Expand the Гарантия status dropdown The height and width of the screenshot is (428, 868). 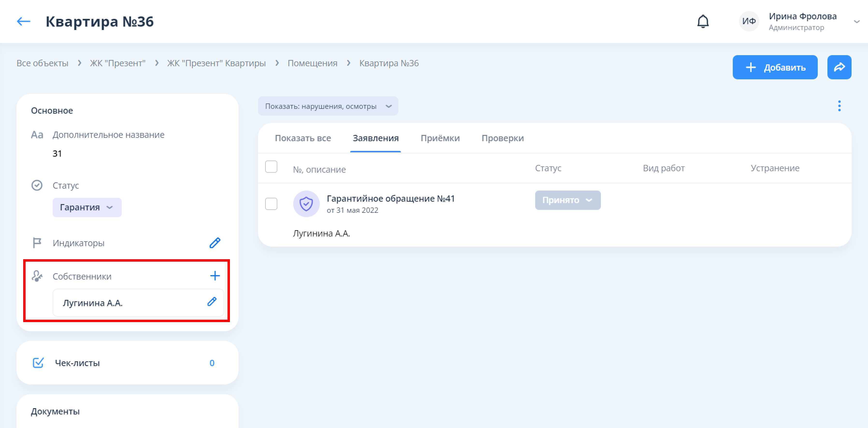click(x=87, y=207)
